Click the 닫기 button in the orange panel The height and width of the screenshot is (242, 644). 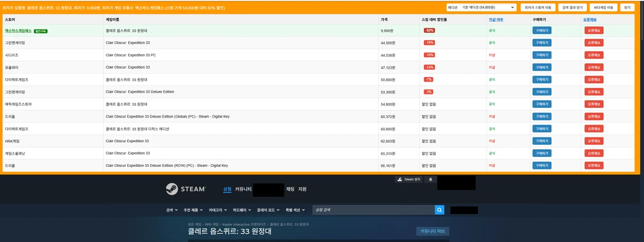pos(627,8)
